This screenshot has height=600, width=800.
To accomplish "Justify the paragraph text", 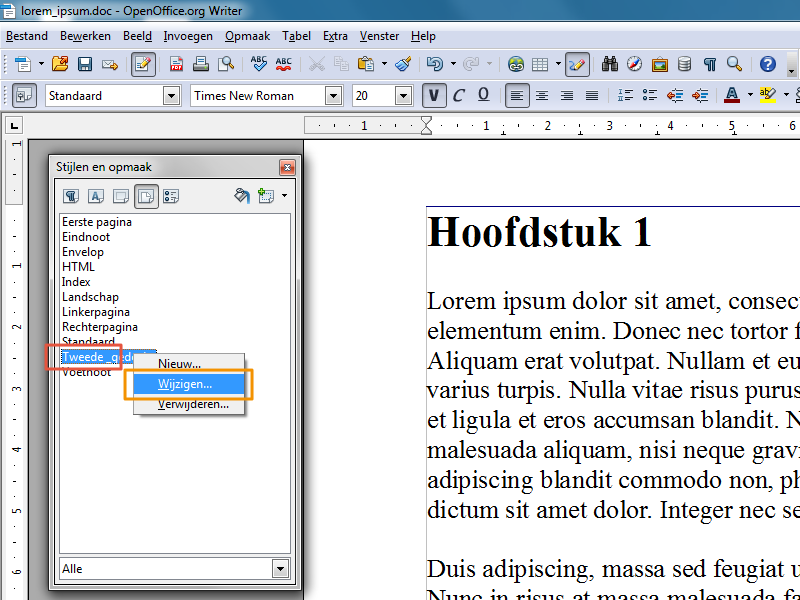I will [x=592, y=95].
